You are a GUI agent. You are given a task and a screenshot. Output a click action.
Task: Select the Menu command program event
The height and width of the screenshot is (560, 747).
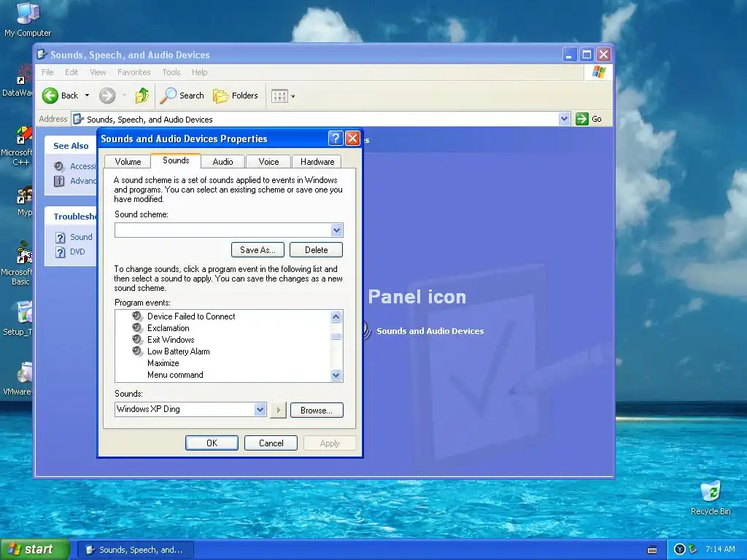click(x=175, y=375)
